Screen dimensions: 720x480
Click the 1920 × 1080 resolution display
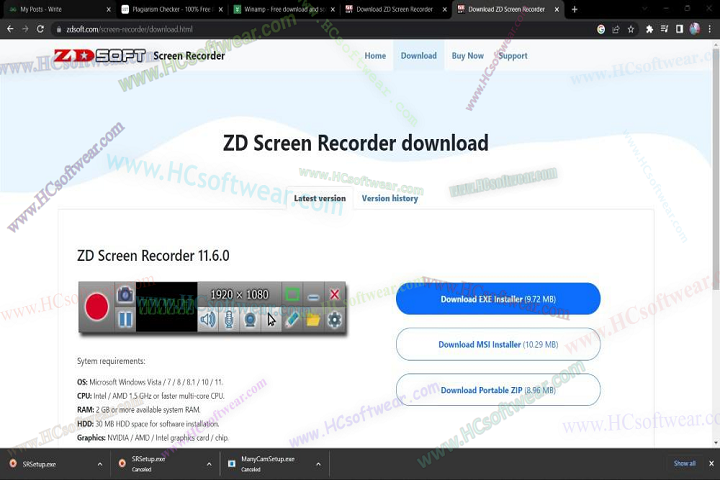pyautogui.click(x=239, y=294)
